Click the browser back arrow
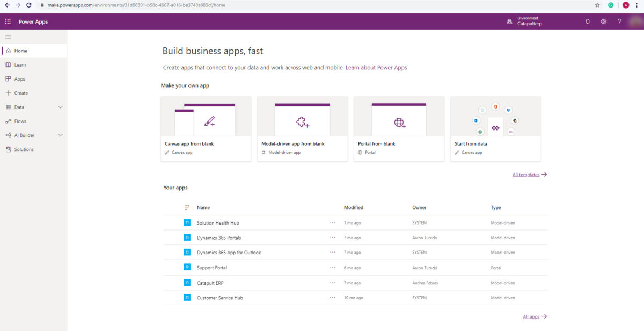This screenshot has width=644, height=331. coord(7,5)
